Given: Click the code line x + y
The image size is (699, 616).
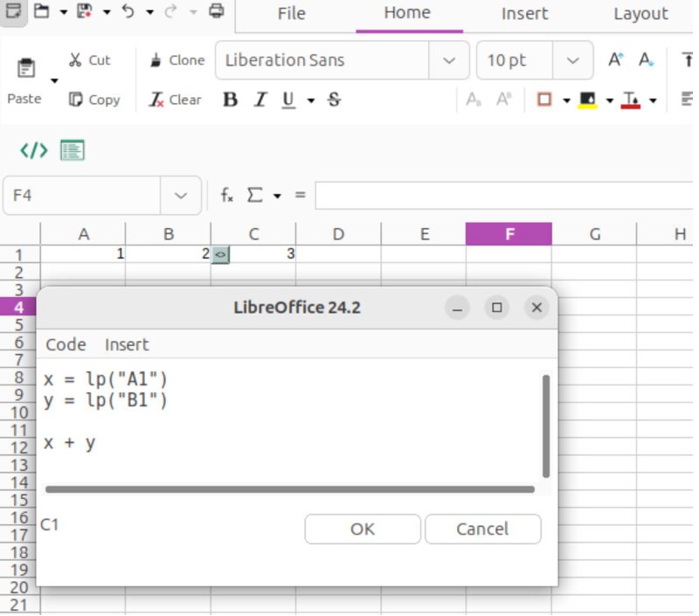Looking at the screenshot, I should point(70,443).
